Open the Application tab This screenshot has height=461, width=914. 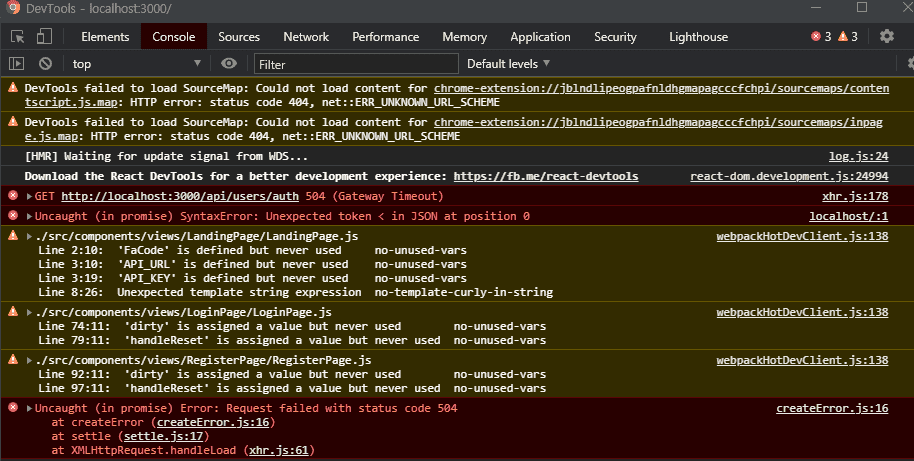[540, 37]
